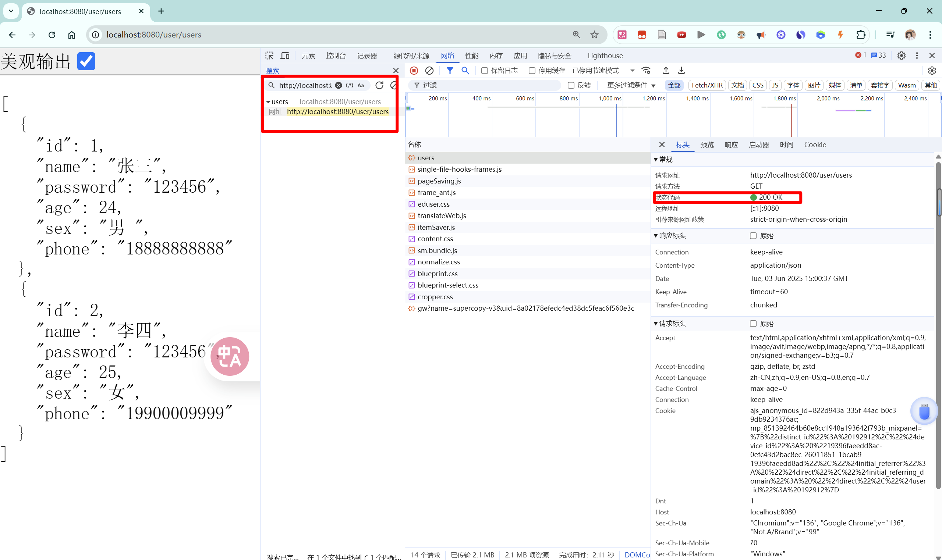The height and width of the screenshot is (560, 942).
Task: Select the eduser.css request row
Action: (x=433, y=204)
